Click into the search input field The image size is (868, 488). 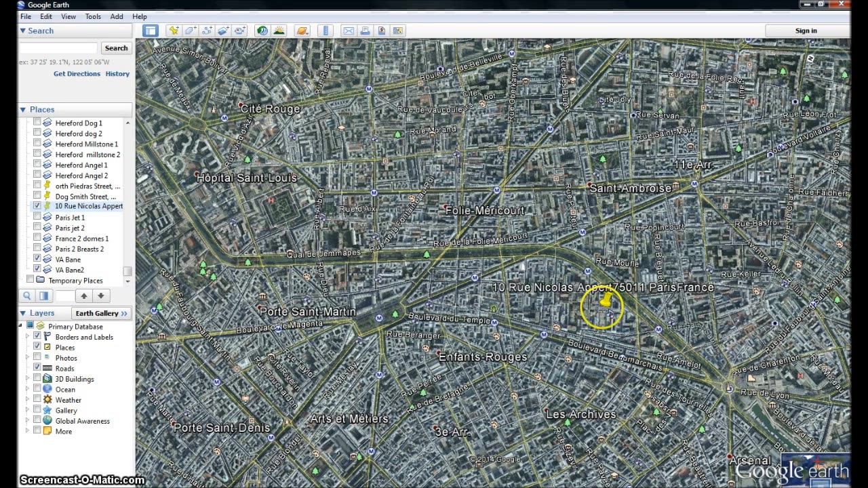[58, 48]
